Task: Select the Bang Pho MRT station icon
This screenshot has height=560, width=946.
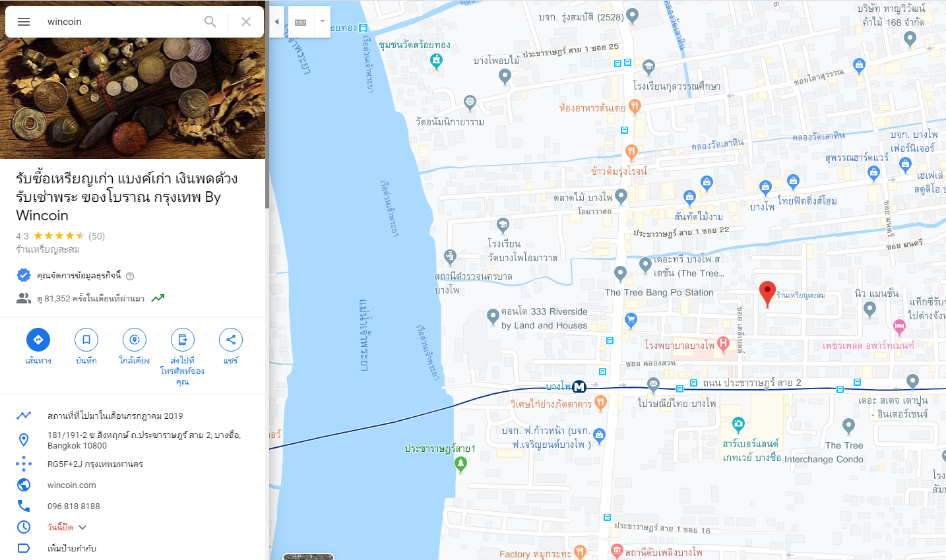Action: [579, 387]
